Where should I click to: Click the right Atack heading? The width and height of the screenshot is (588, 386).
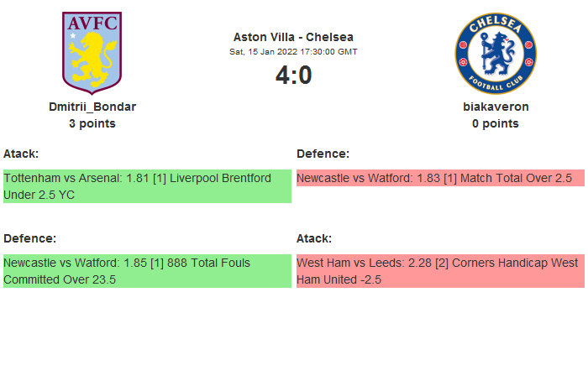point(314,238)
